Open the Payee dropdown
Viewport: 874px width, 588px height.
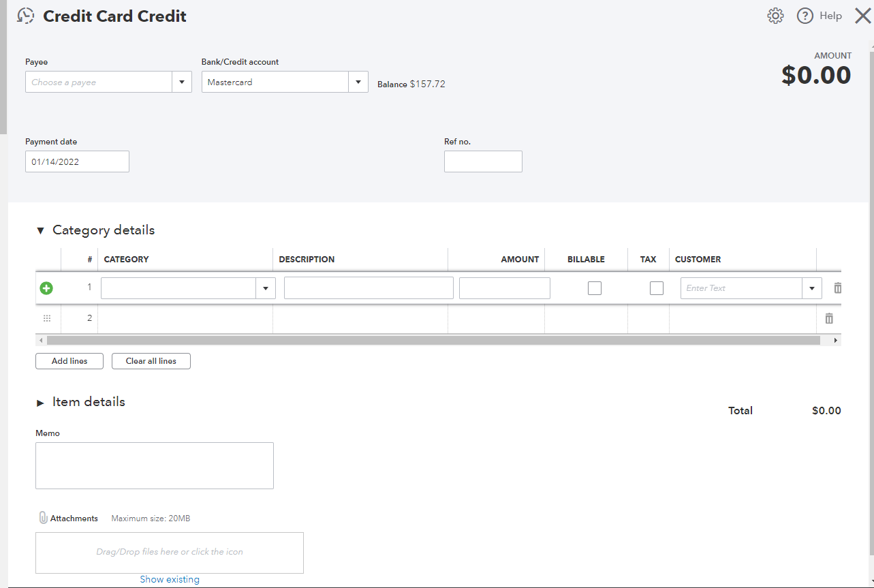(x=182, y=81)
